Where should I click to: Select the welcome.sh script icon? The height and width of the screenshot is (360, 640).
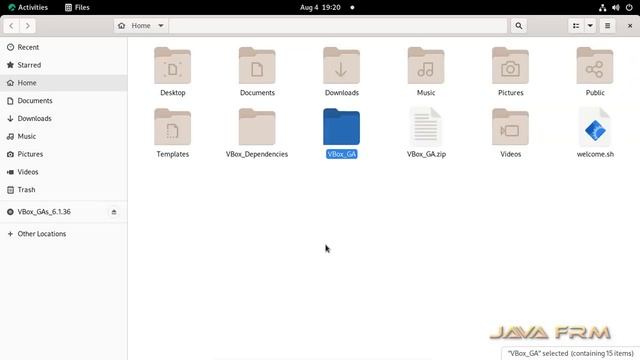click(595, 127)
